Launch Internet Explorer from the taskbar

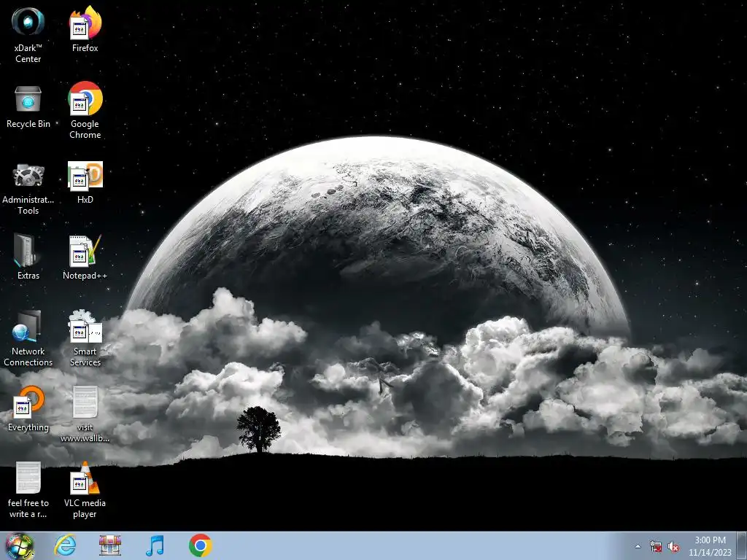click(65, 545)
